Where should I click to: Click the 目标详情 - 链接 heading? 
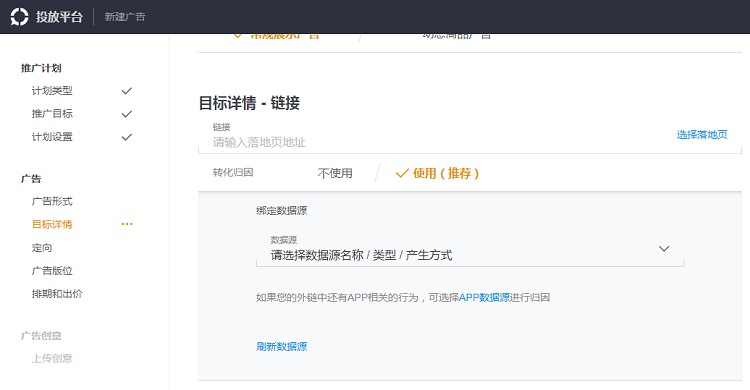(x=249, y=103)
